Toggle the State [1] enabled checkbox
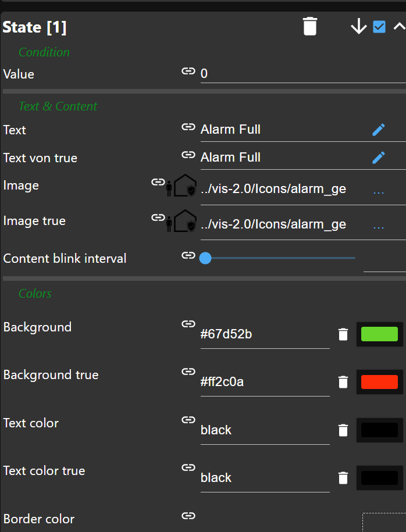Image resolution: width=406 pixels, height=532 pixels. [x=379, y=27]
